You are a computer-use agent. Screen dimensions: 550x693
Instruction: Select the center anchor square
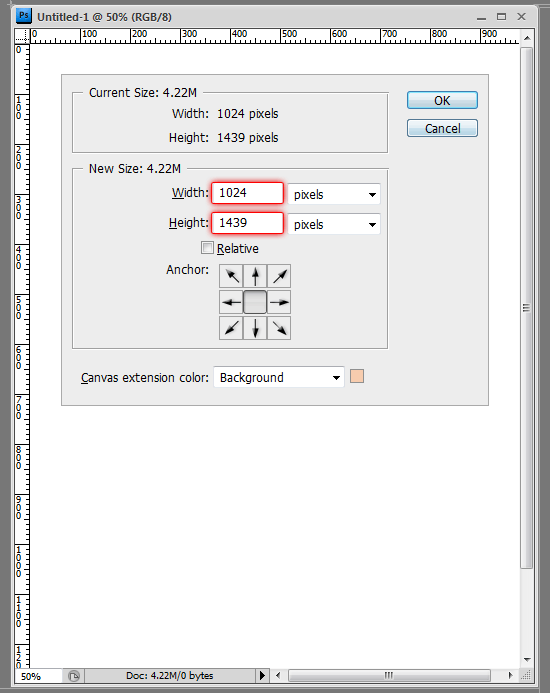coord(255,302)
